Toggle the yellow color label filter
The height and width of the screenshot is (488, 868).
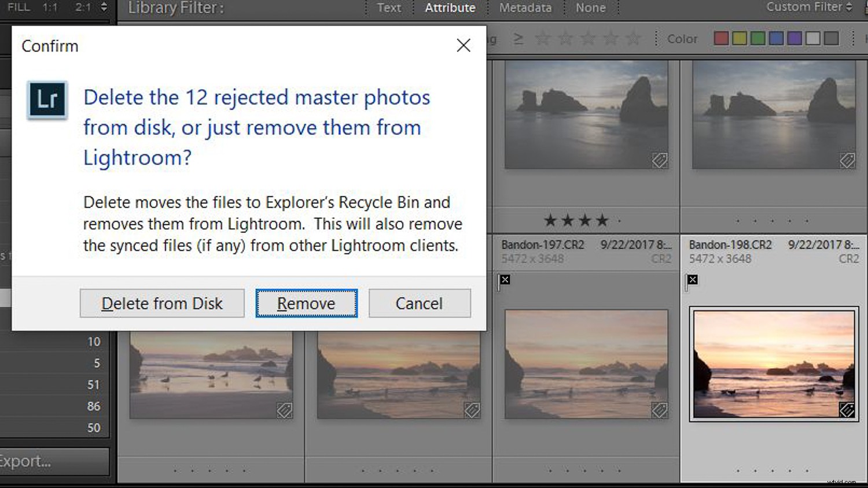coord(740,38)
